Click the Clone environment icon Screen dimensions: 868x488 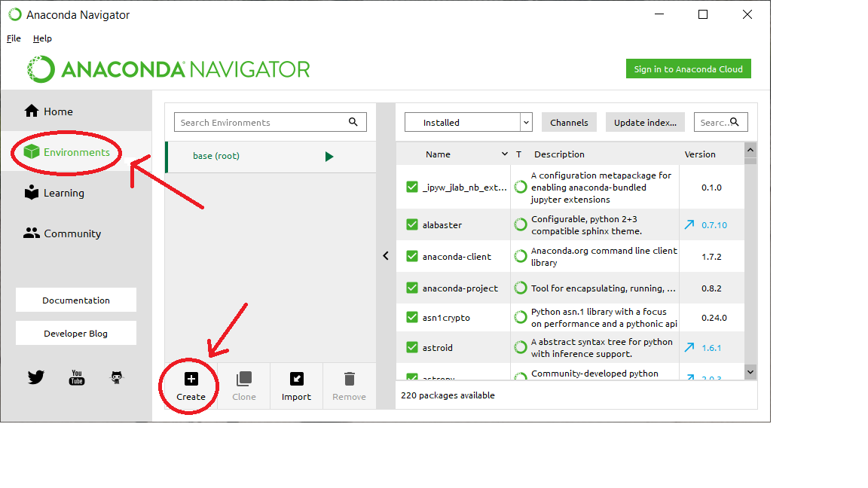243,379
